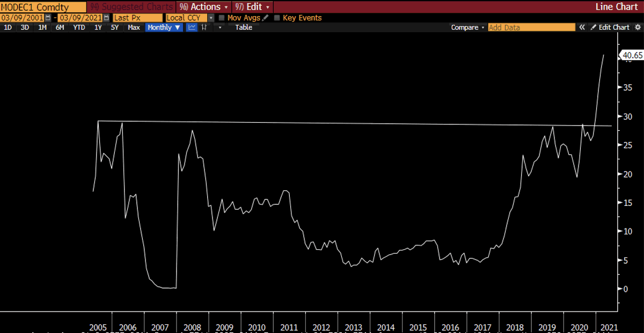
Task: Open the Actions menu
Action: tap(204, 7)
